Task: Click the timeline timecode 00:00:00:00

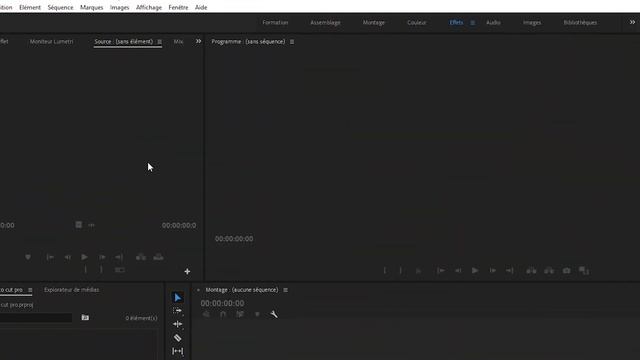Action: [222, 303]
